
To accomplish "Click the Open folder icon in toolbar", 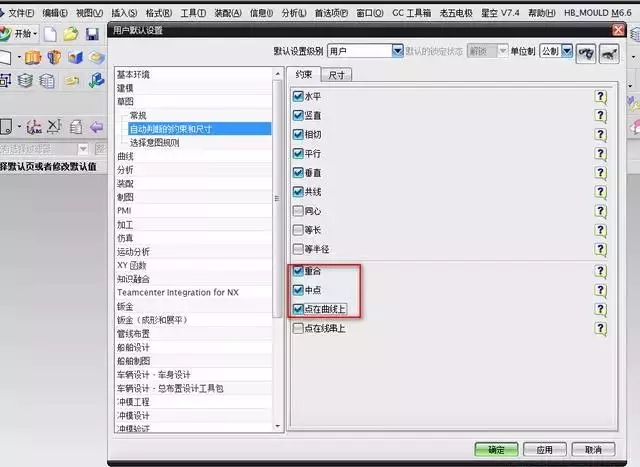I will coord(72,34).
